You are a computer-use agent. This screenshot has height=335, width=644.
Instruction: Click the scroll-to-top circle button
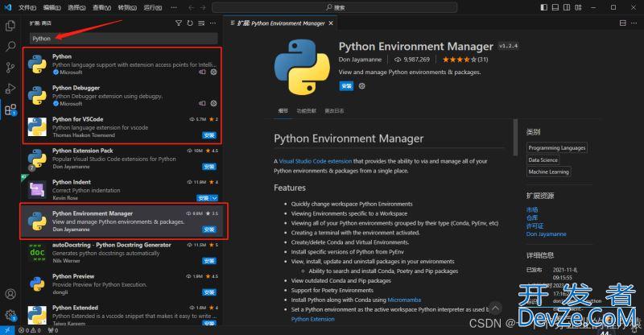coord(495,308)
